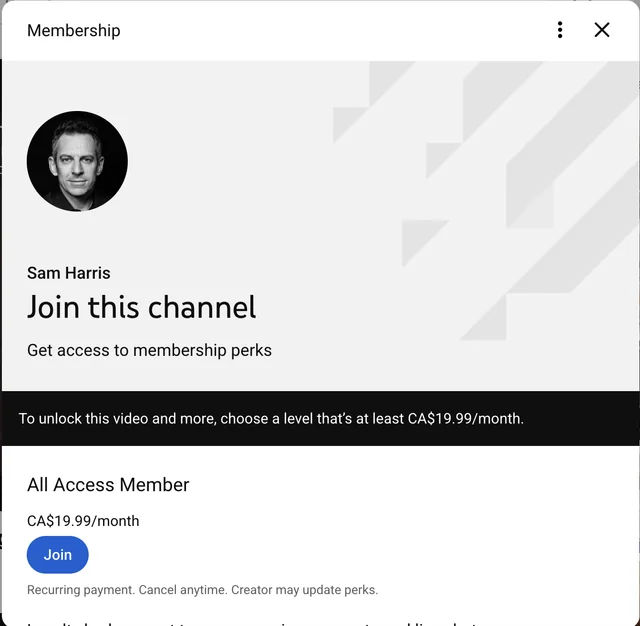Select the Cancel anytime phrase in the disclaimer
This screenshot has height=626, width=640.
(183, 590)
